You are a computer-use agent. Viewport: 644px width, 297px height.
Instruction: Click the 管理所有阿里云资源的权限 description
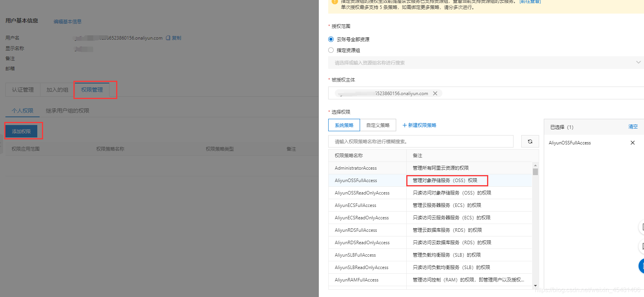tap(440, 168)
